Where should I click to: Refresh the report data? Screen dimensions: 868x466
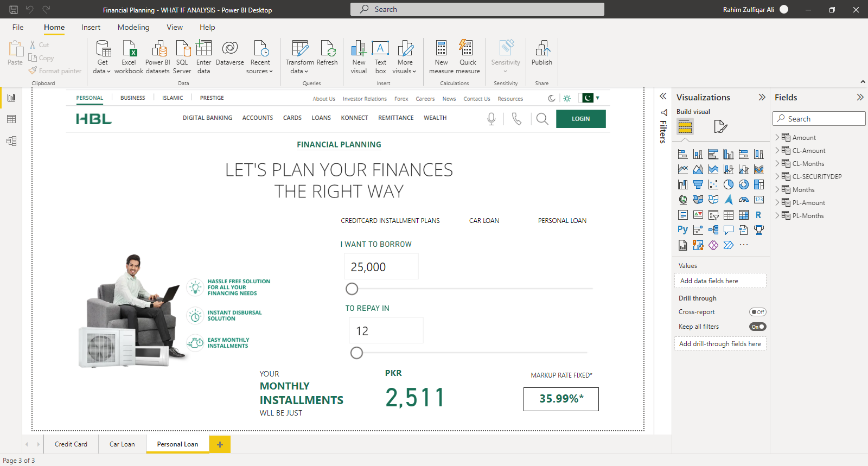click(327, 53)
